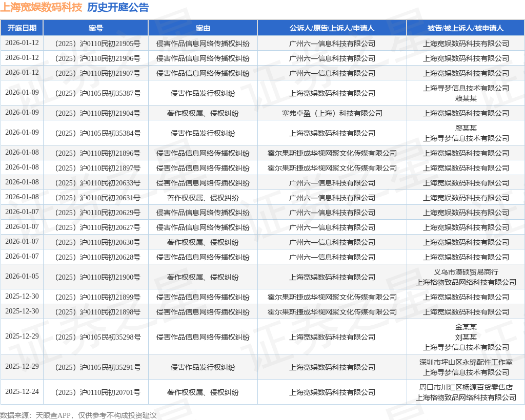Click the 案由 column header

(203, 28)
